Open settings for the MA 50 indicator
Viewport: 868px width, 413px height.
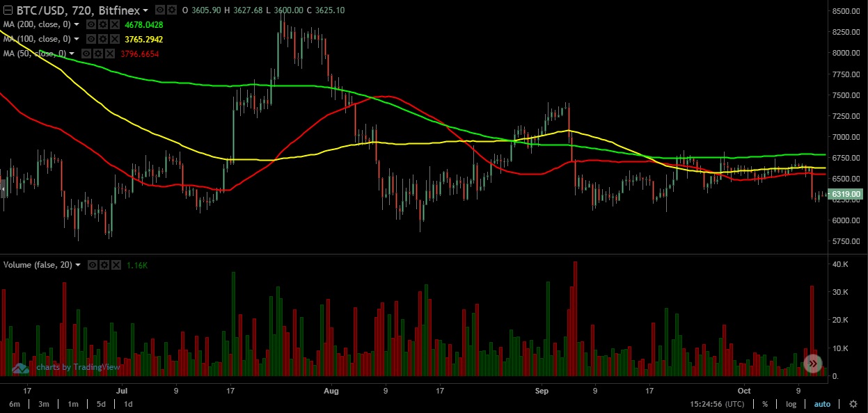tap(98, 54)
